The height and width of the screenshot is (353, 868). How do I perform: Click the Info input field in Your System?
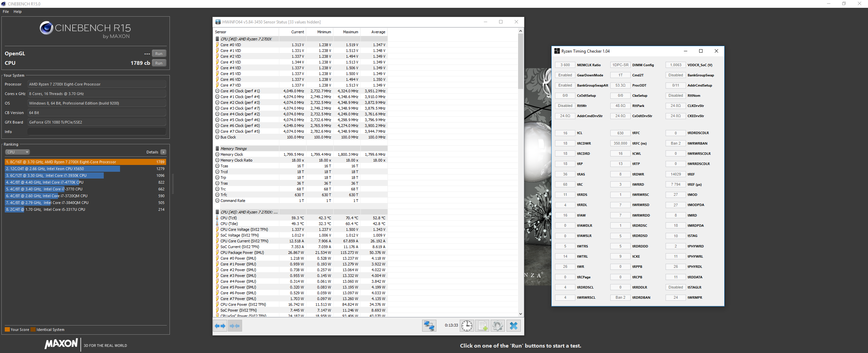97,132
